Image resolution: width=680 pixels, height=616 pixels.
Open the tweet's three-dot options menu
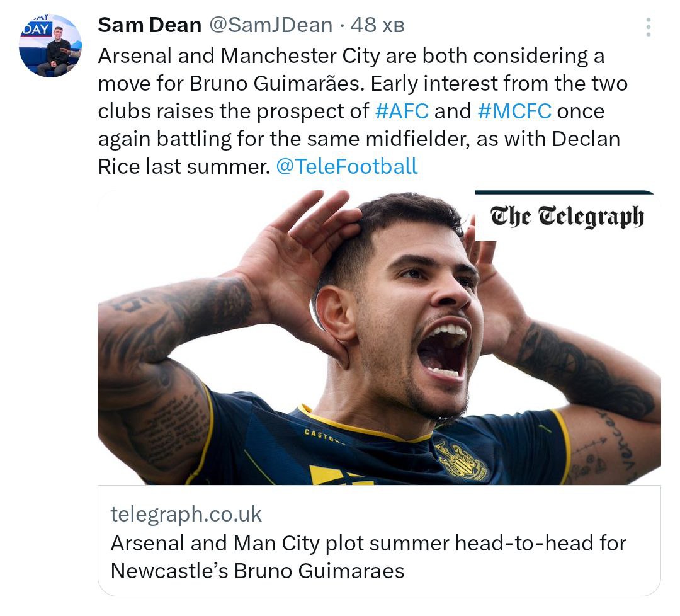pyautogui.click(x=648, y=27)
